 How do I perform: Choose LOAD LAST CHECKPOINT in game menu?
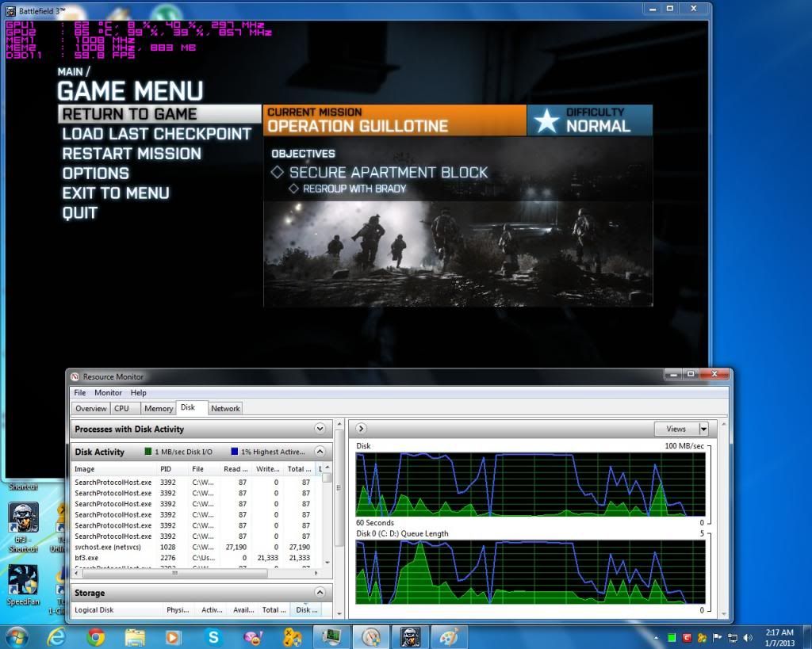tap(156, 134)
